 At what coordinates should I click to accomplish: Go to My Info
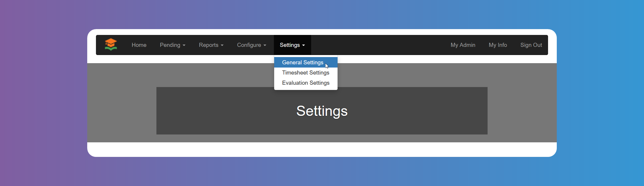[x=498, y=45]
